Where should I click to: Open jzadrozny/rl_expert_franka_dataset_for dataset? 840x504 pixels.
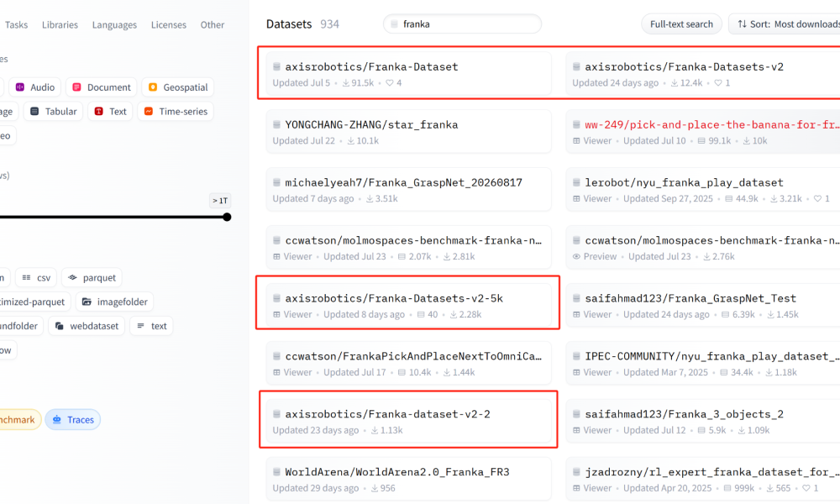[x=703, y=479]
